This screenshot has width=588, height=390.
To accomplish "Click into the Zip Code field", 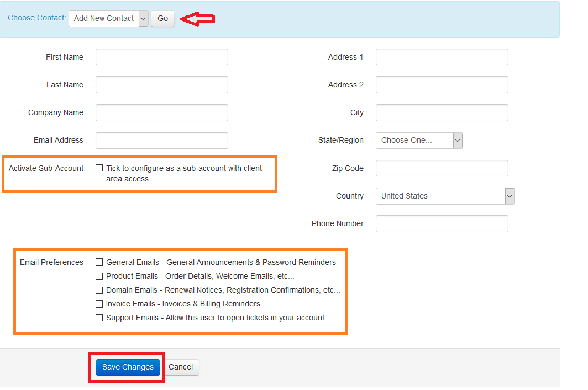I will pos(442,168).
